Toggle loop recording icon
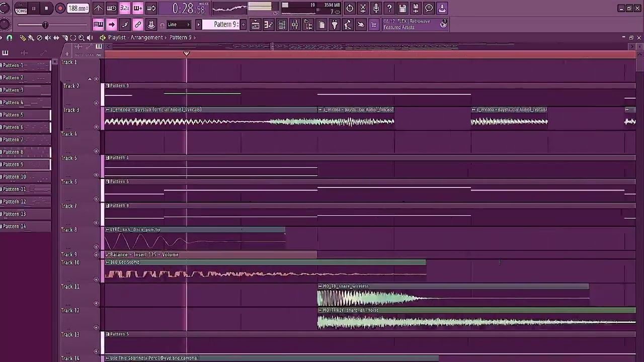644x362 pixels. [150, 8]
